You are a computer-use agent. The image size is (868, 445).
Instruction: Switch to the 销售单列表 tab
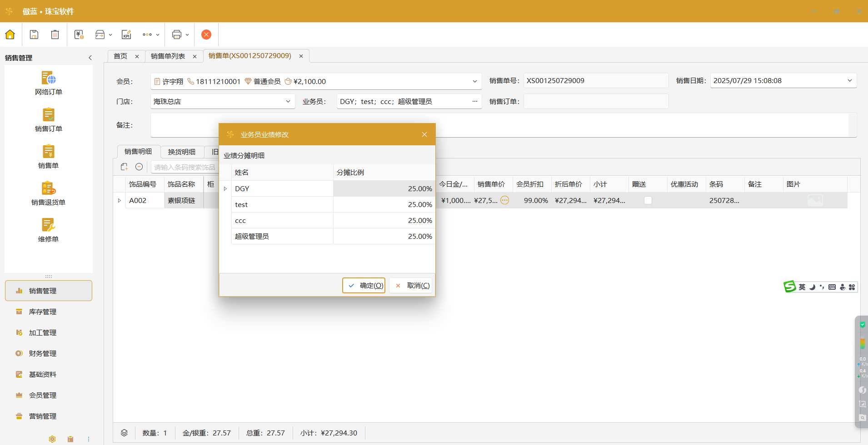tap(168, 56)
